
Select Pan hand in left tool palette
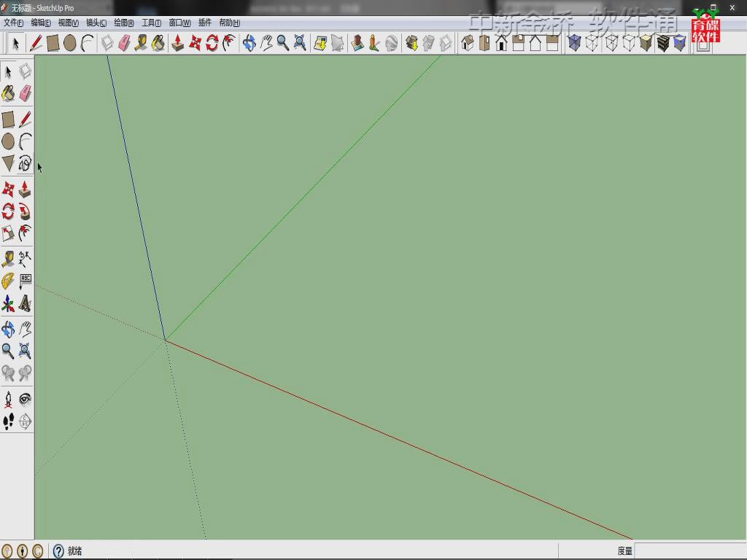point(25,329)
